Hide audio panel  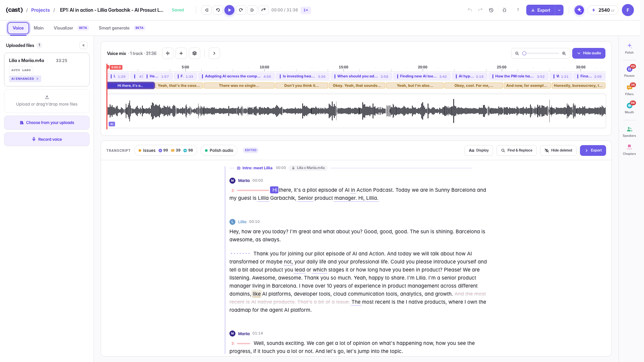pyautogui.click(x=589, y=53)
